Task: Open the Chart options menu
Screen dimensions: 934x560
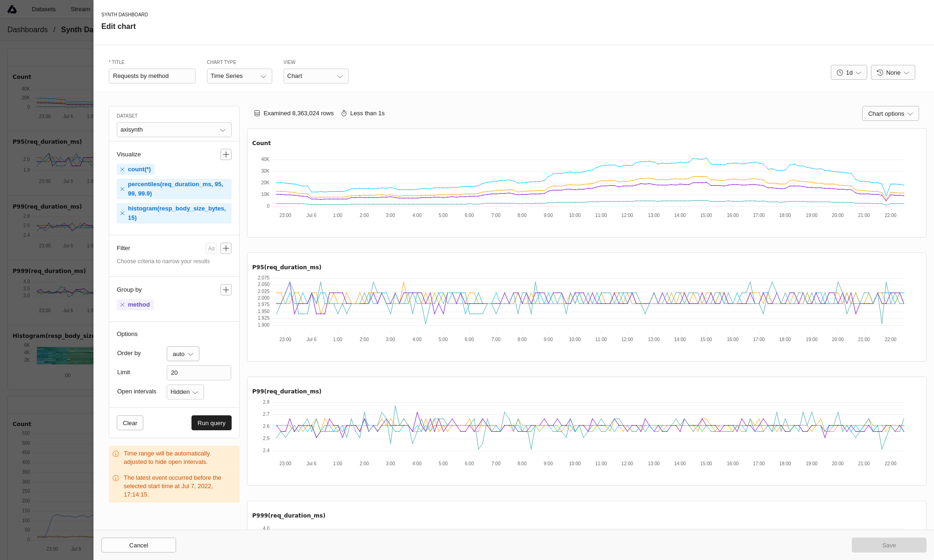Action: (x=890, y=114)
